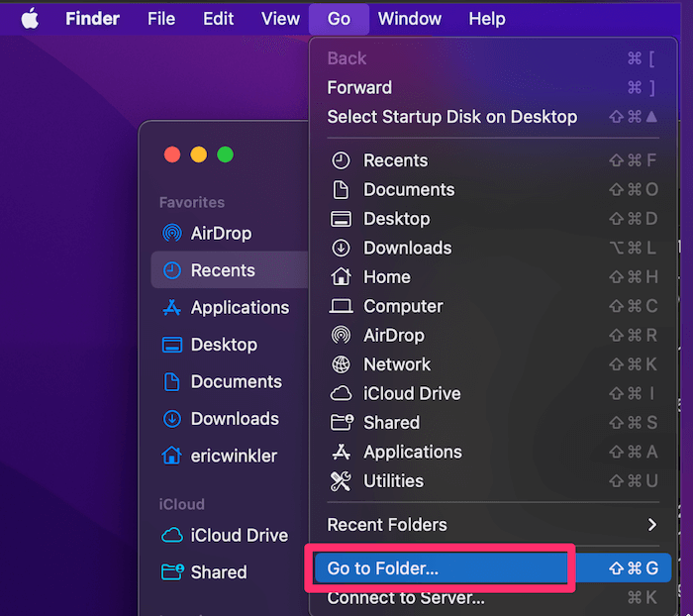Choose Go to Folder… menu item
Image resolution: width=693 pixels, height=616 pixels.
[x=493, y=568]
